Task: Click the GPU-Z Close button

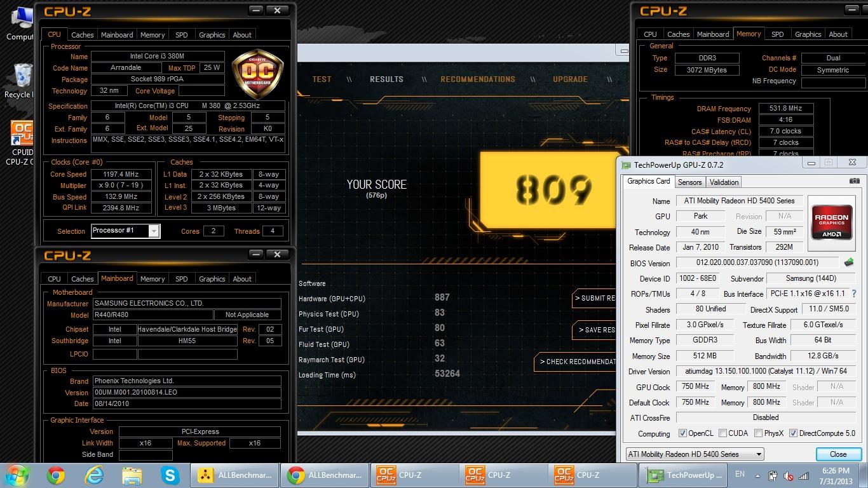Action: [x=838, y=454]
